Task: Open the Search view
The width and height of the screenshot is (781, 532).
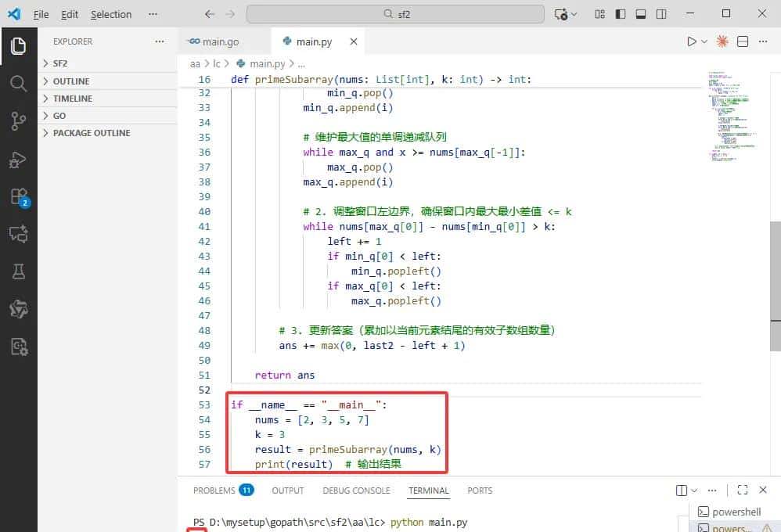Action: coord(19,84)
